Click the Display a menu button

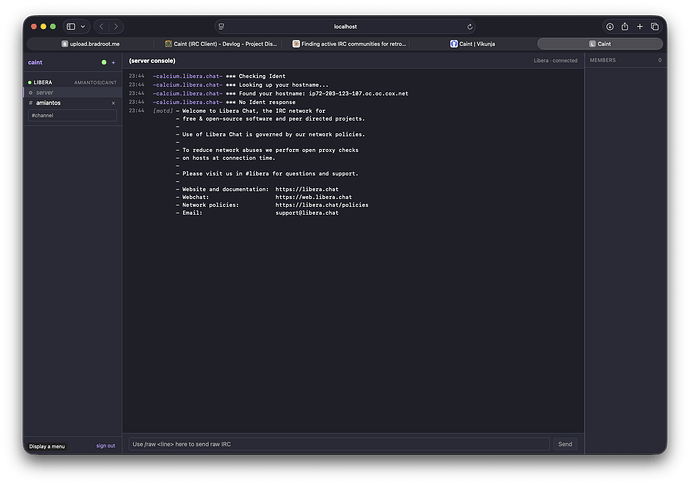(x=47, y=446)
